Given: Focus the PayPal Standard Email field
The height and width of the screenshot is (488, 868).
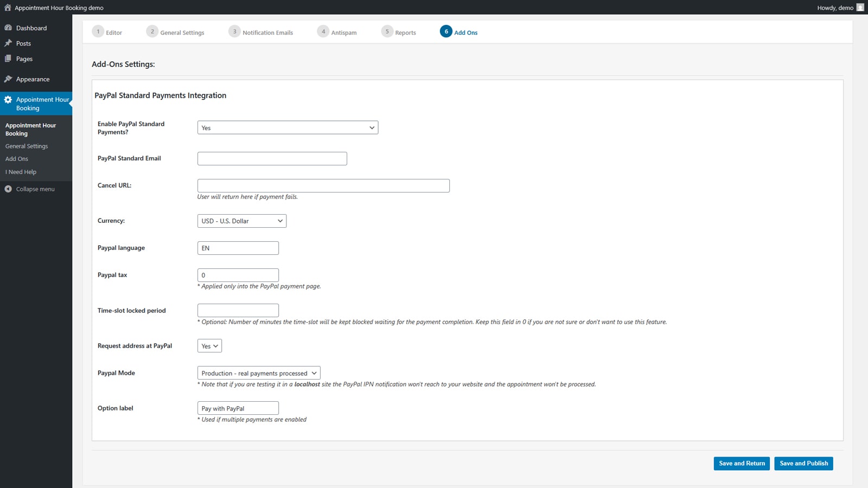Looking at the screenshot, I should click(x=272, y=158).
